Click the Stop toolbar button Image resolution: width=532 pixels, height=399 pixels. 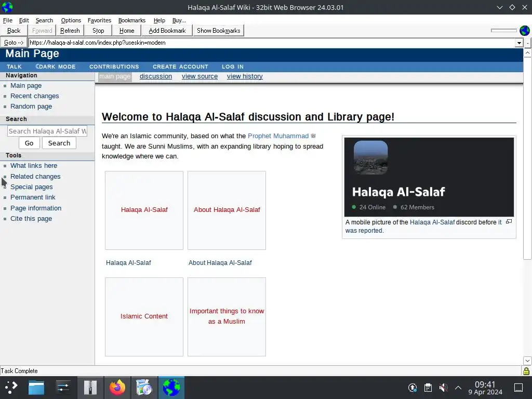click(98, 31)
